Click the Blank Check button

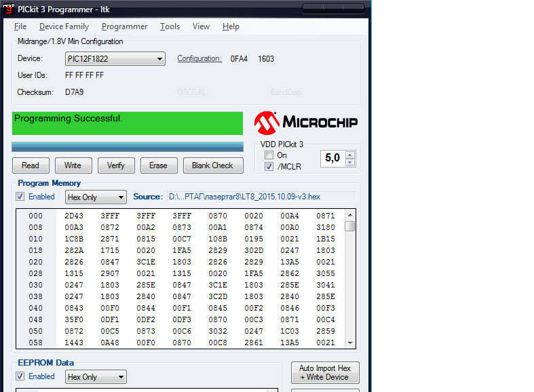click(x=213, y=165)
